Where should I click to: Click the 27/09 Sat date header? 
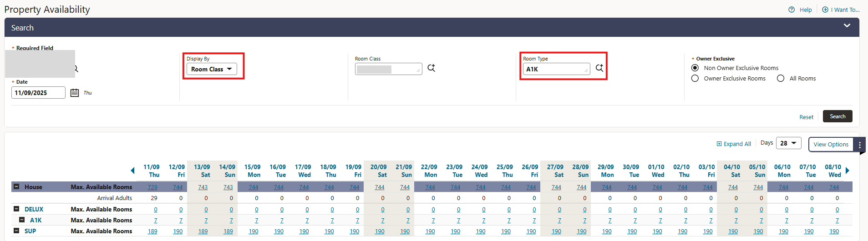click(555, 171)
